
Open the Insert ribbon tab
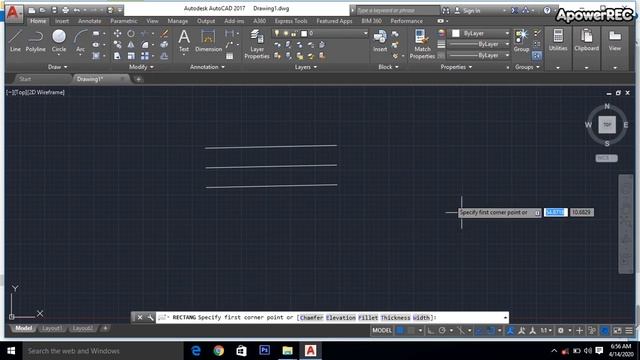pos(62,21)
